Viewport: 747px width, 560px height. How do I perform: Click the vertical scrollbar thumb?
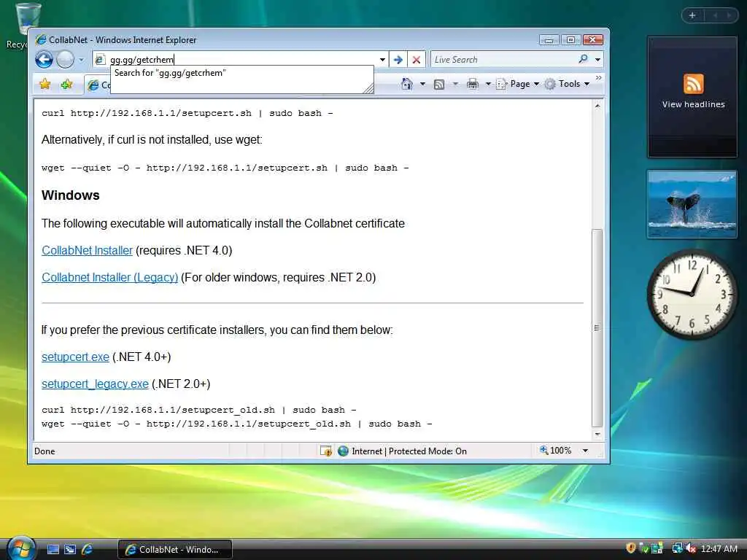coord(597,327)
